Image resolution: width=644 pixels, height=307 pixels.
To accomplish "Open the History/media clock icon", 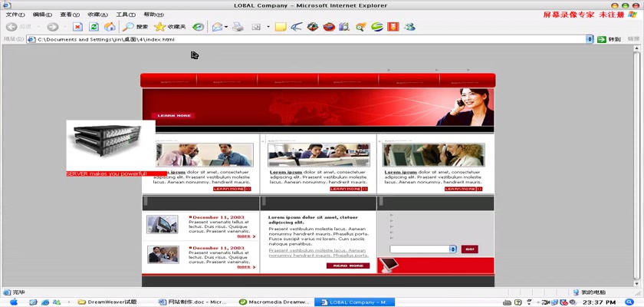I will coord(199,27).
